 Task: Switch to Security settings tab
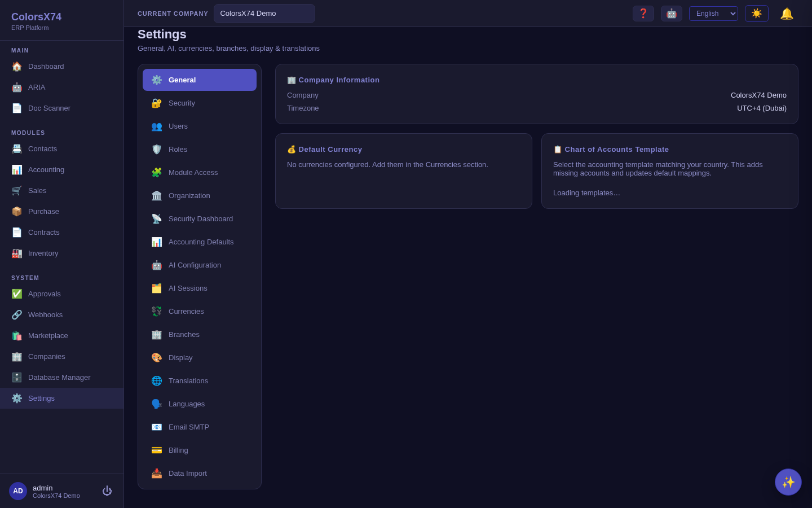pos(200,103)
